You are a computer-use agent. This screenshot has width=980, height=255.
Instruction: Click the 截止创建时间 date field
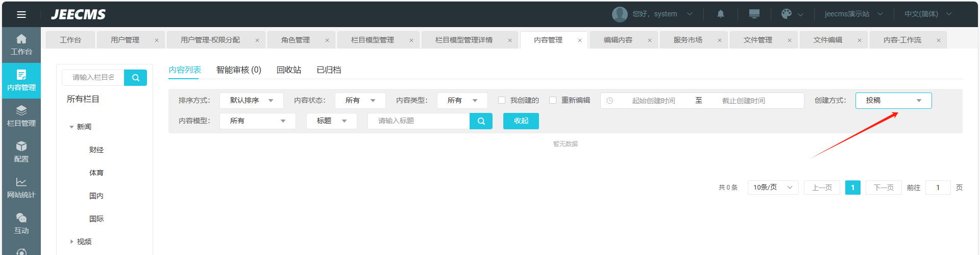pyautogui.click(x=744, y=101)
